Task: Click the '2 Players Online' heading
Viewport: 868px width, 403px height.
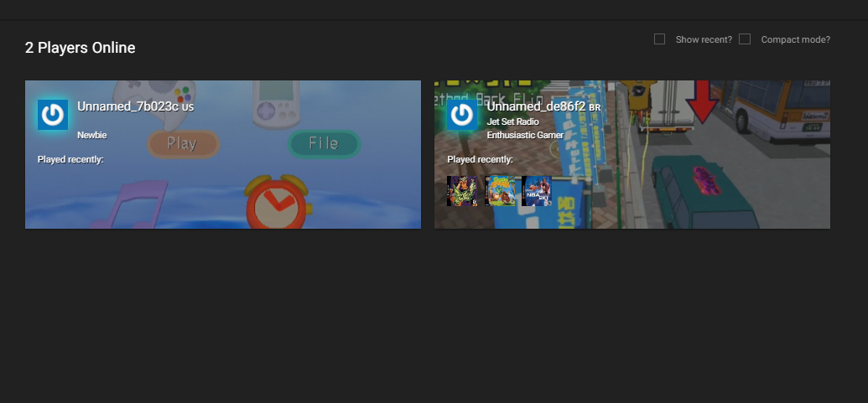Action: tap(81, 48)
